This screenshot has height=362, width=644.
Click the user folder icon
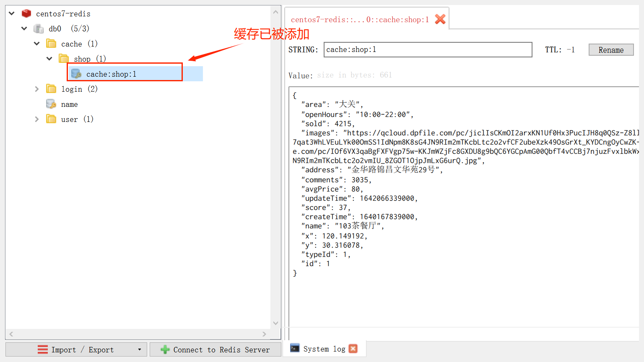coord(51,119)
